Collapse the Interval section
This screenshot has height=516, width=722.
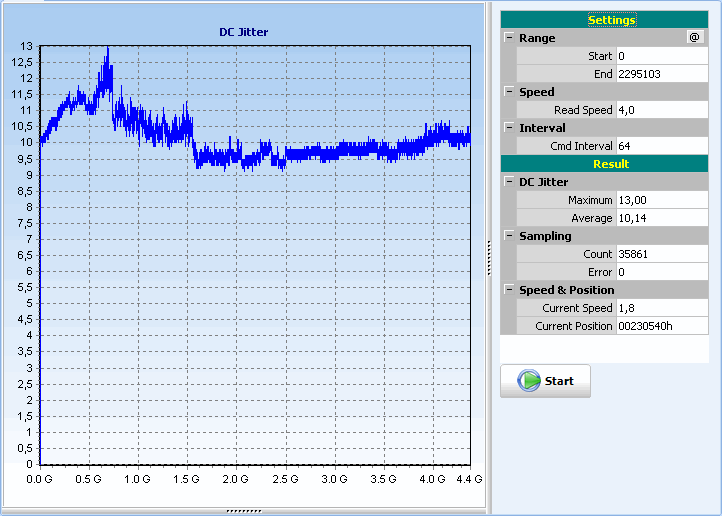509,128
